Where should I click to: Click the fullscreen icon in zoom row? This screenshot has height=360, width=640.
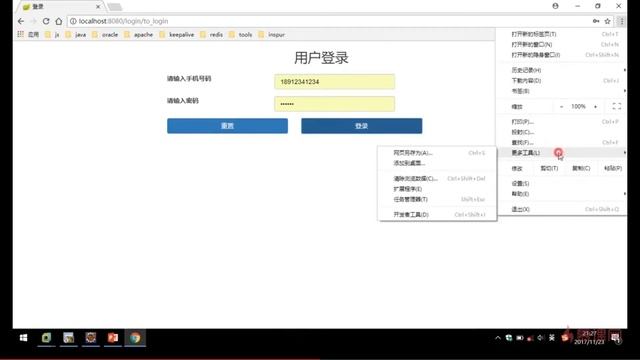[x=617, y=107]
